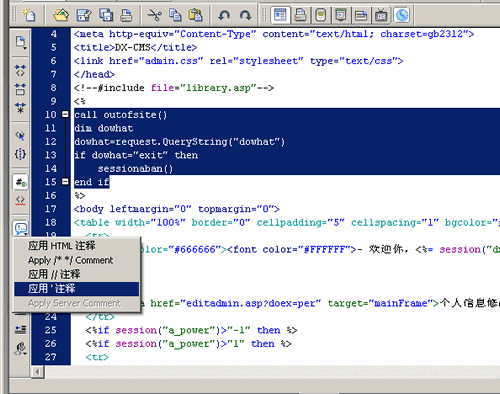Open the Open Documents dropdown in coding toolbar
Image resolution: width=500 pixels, height=394 pixels.
(21, 42)
